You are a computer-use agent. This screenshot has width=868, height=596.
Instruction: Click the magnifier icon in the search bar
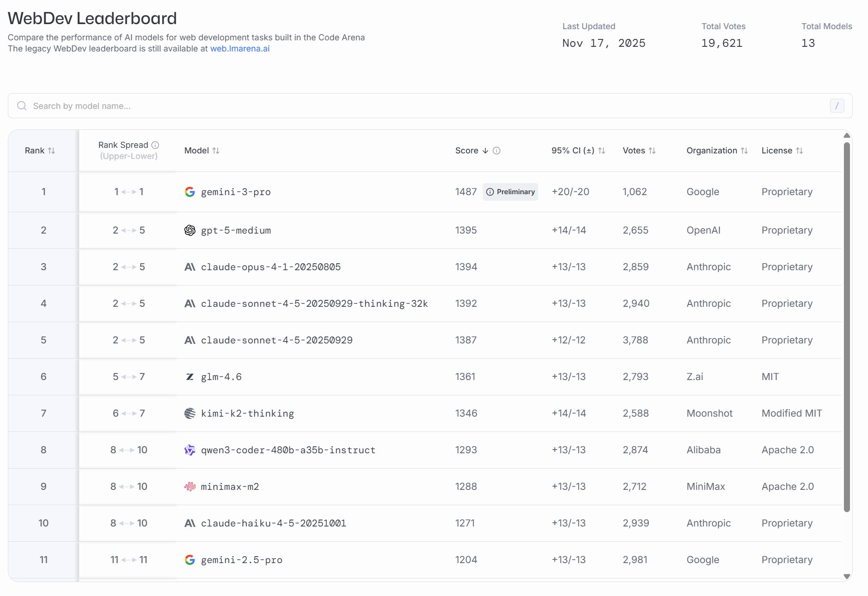22,106
